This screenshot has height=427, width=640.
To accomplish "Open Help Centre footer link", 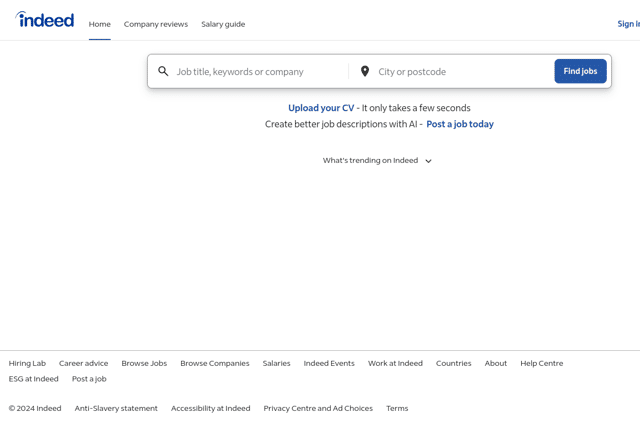I will 542,363.
